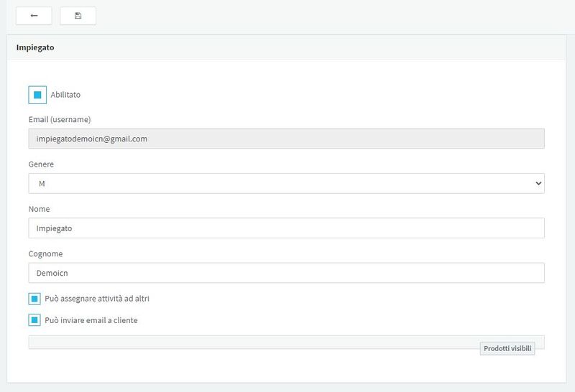Screen dimensions: 575x392
Task: Click the Può inviare email a cliente label
Action: 91,320
